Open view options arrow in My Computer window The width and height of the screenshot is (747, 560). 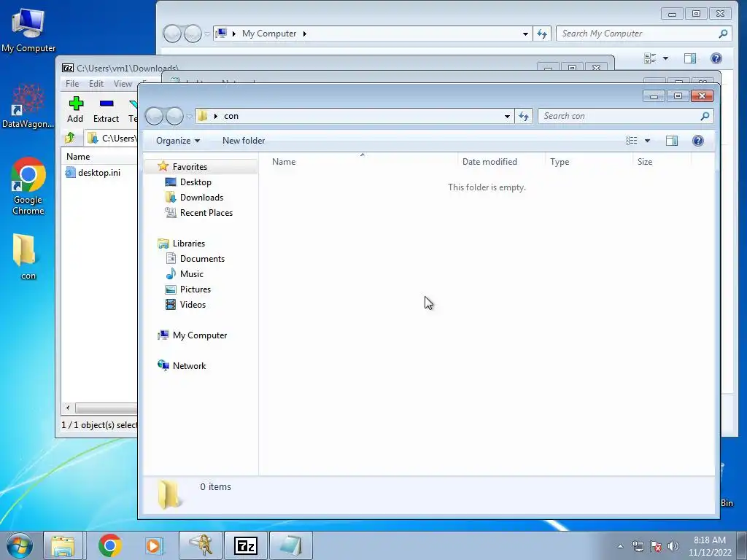665,58
